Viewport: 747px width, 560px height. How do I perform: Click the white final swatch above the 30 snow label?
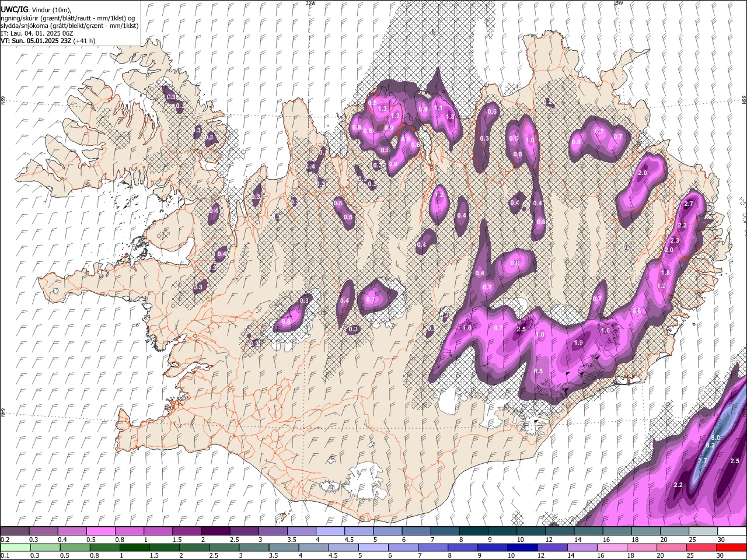click(732, 531)
